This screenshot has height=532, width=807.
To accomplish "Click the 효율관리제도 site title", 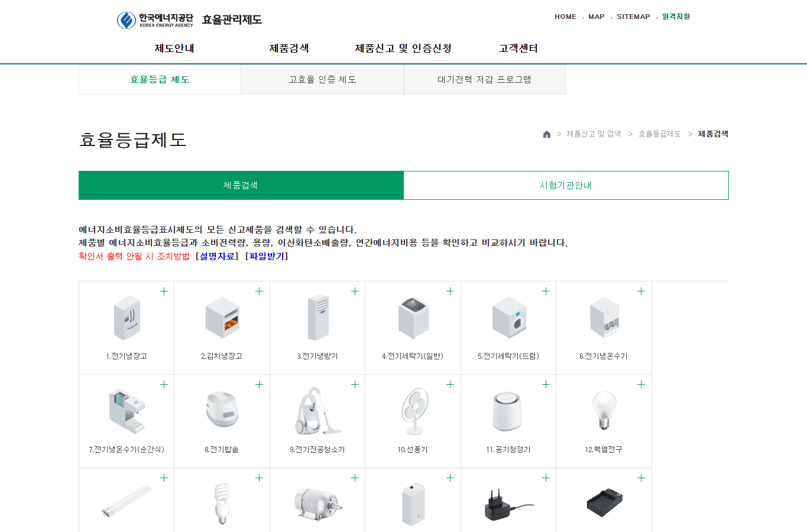I will (232, 20).
